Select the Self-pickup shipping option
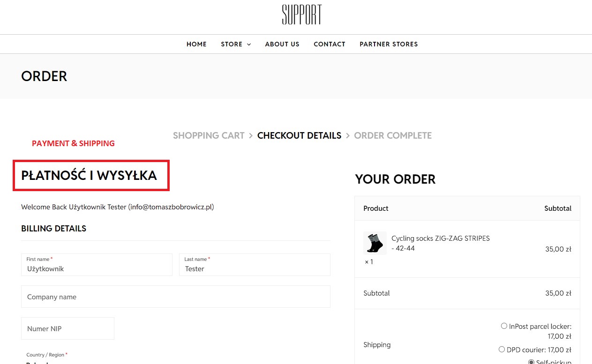 [x=531, y=362]
